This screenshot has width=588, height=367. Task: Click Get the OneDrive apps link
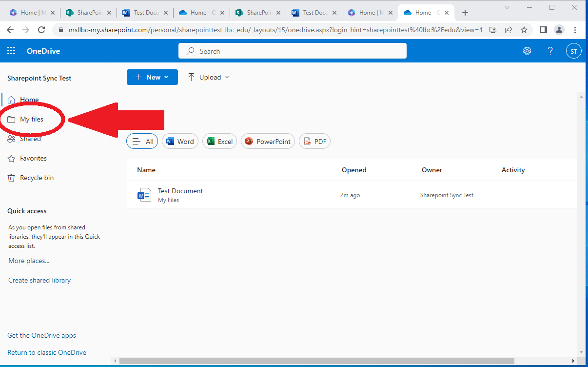pyautogui.click(x=41, y=335)
